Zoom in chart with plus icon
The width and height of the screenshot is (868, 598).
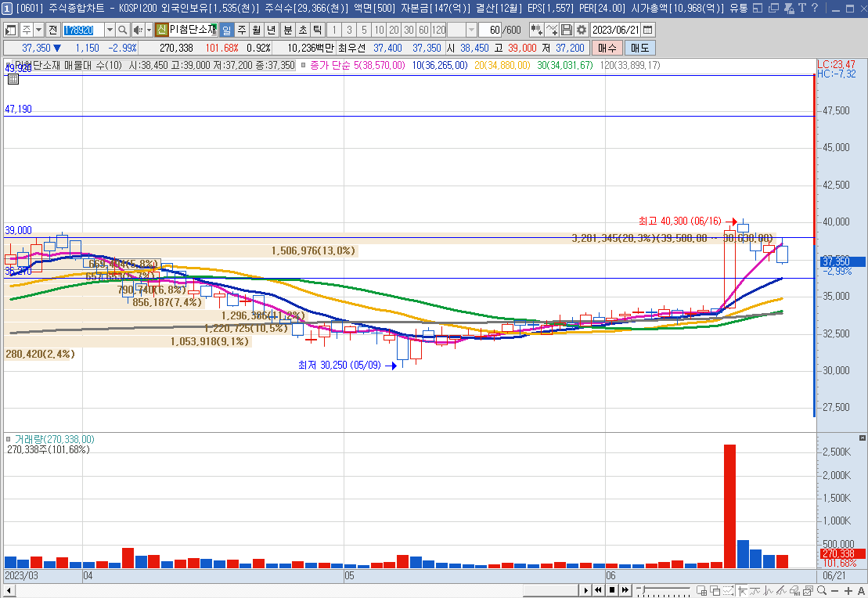coord(848,591)
